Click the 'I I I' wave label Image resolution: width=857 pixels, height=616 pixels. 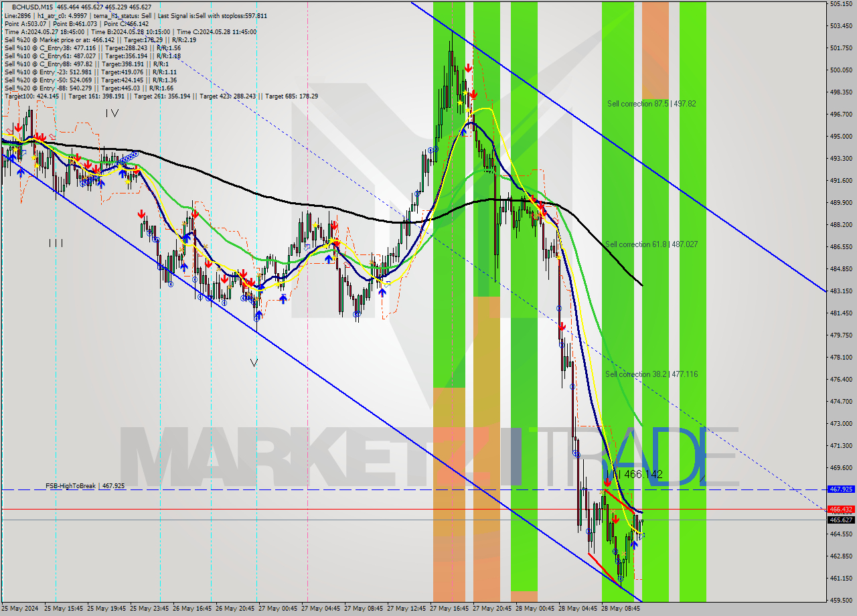click(56, 243)
